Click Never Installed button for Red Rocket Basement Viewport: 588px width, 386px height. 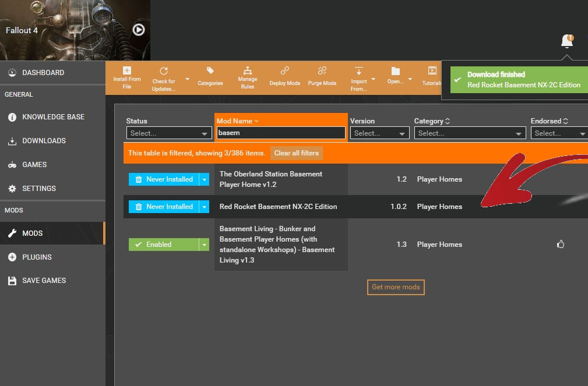tap(164, 207)
